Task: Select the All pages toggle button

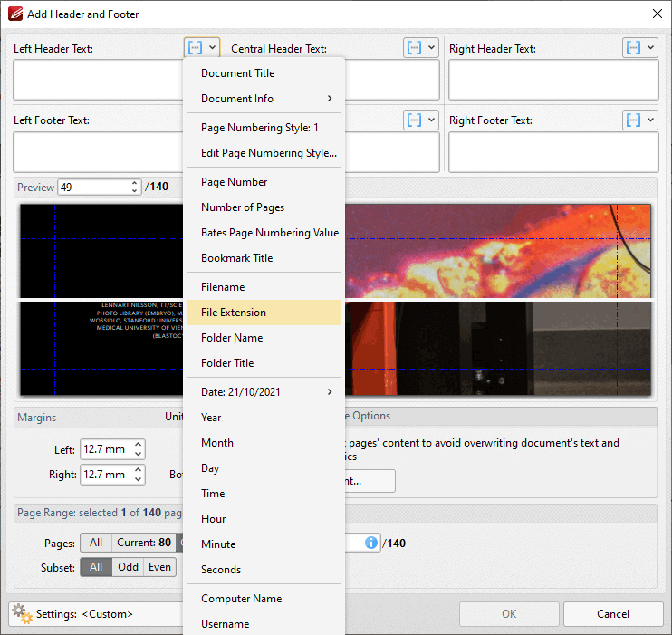Action: point(95,543)
